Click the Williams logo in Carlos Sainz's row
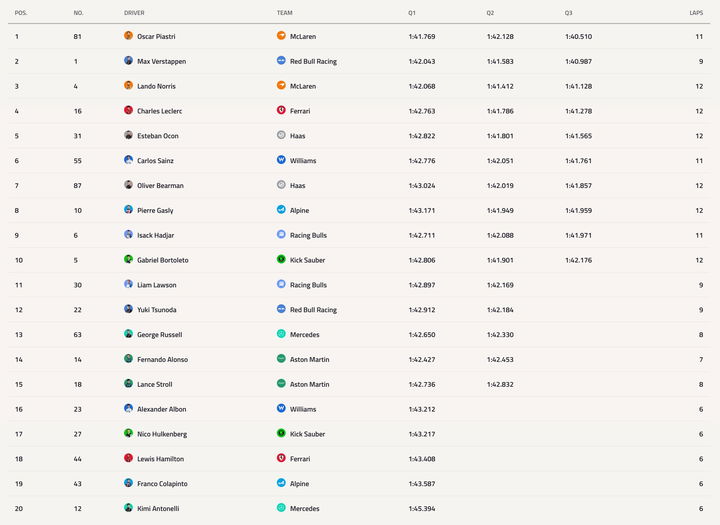The image size is (720, 525). [281, 159]
